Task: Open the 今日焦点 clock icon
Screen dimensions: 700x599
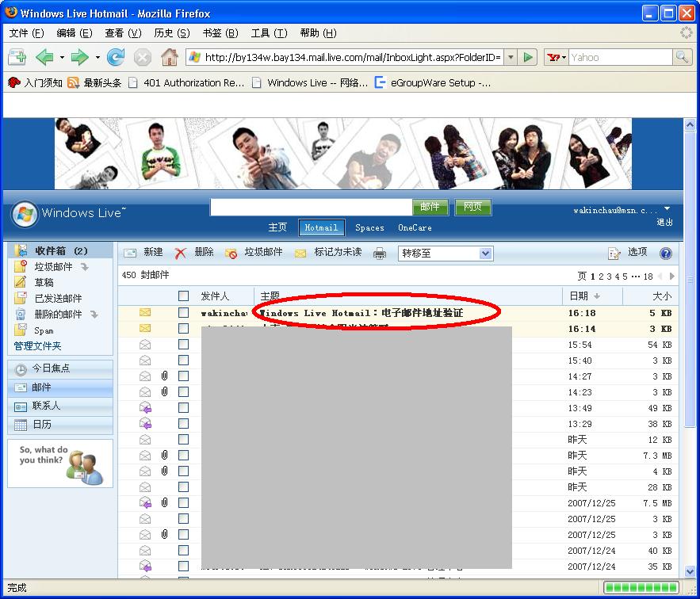Action: pos(21,369)
